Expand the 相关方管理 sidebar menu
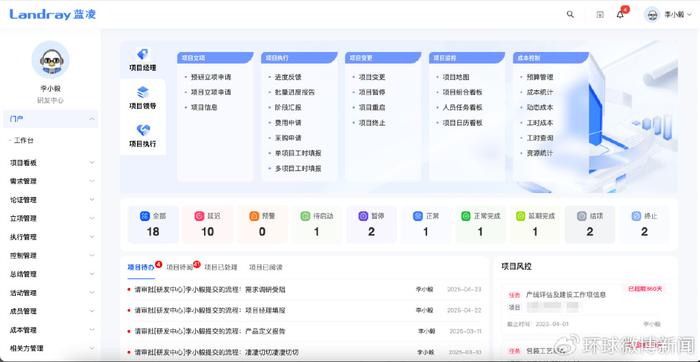The width and height of the screenshot is (700, 362). pos(92,348)
